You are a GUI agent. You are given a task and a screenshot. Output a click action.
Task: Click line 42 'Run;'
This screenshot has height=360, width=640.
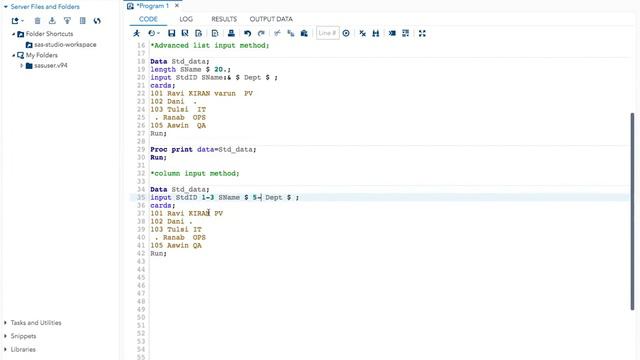point(158,253)
